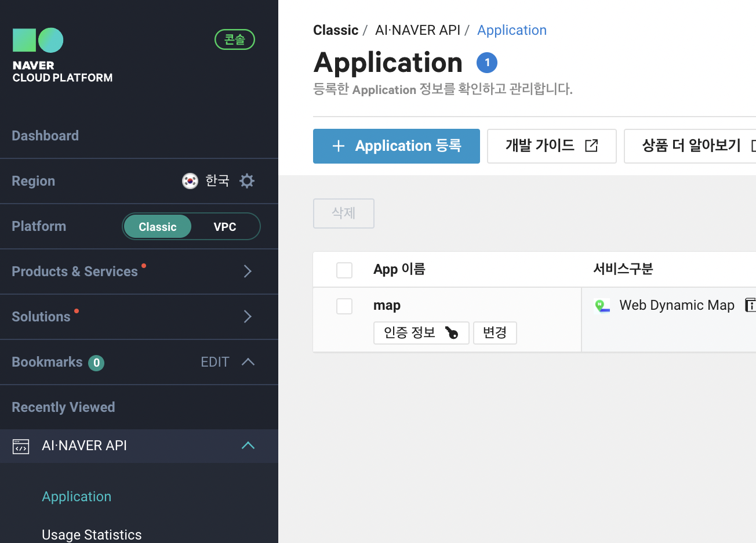The width and height of the screenshot is (756, 543).
Task: Click the Bookmarks count badge
Action: click(96, 363)
